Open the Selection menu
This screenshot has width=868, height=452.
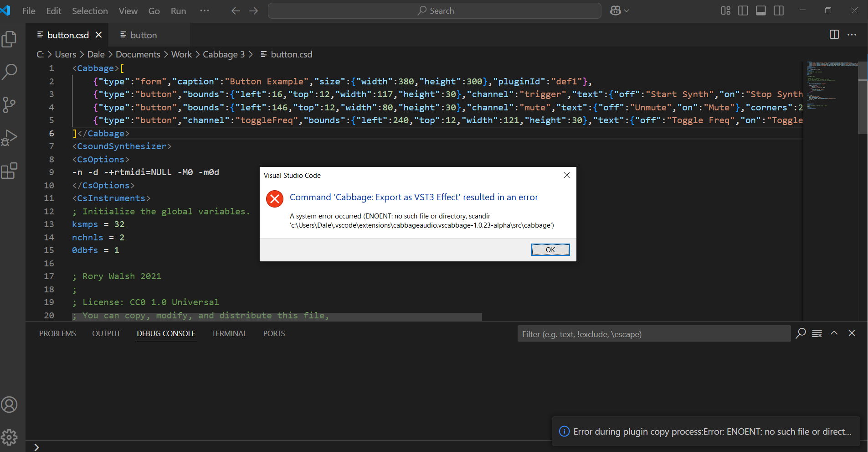point(90,11)
